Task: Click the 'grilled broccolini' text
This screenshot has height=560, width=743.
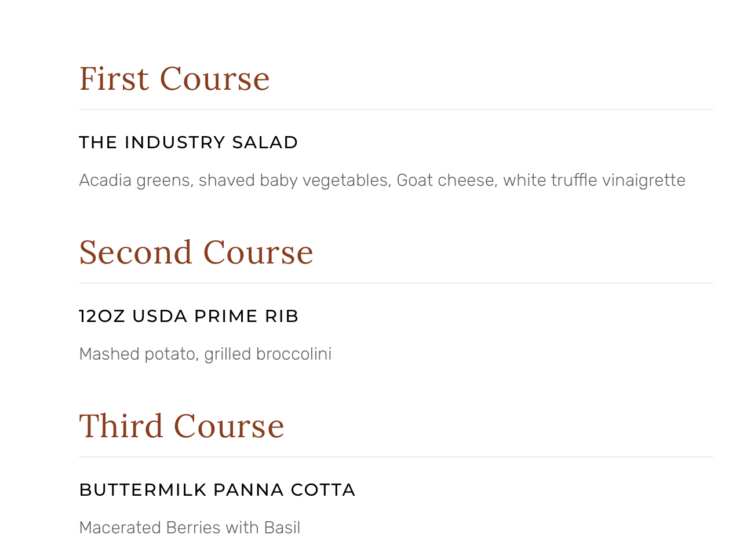Action: coord(268,354)
